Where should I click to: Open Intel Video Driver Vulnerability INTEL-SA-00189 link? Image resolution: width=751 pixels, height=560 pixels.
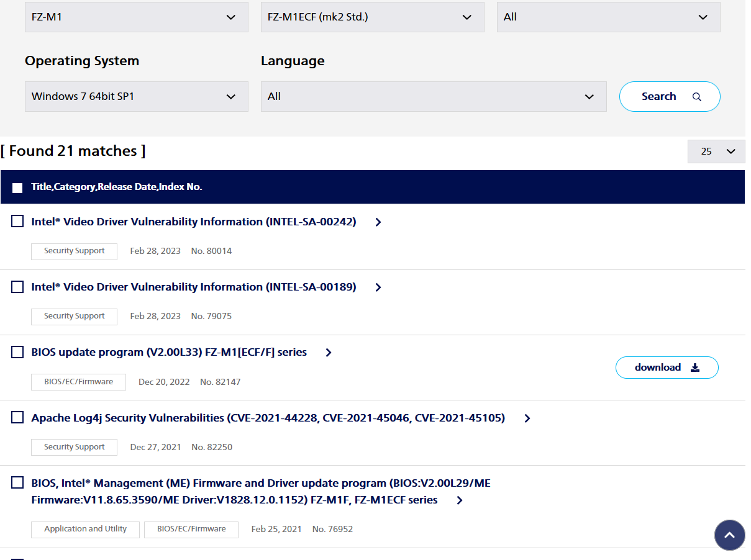[194, 287]
